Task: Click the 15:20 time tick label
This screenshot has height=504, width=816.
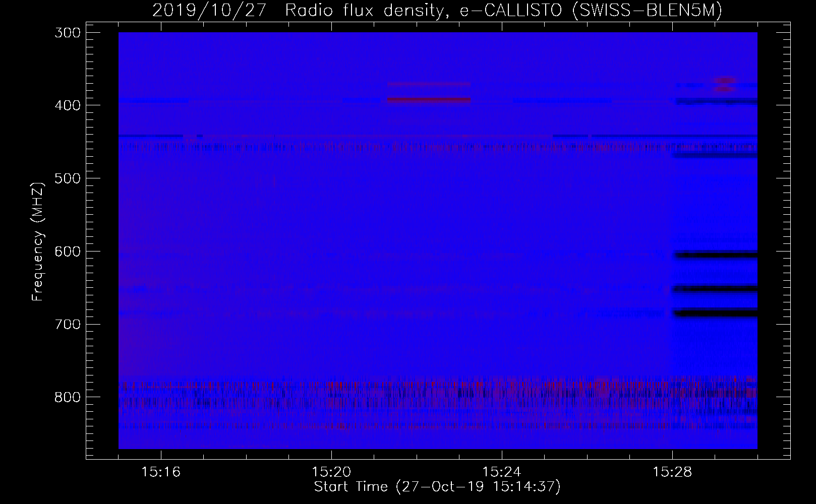Action: [331, 472]
